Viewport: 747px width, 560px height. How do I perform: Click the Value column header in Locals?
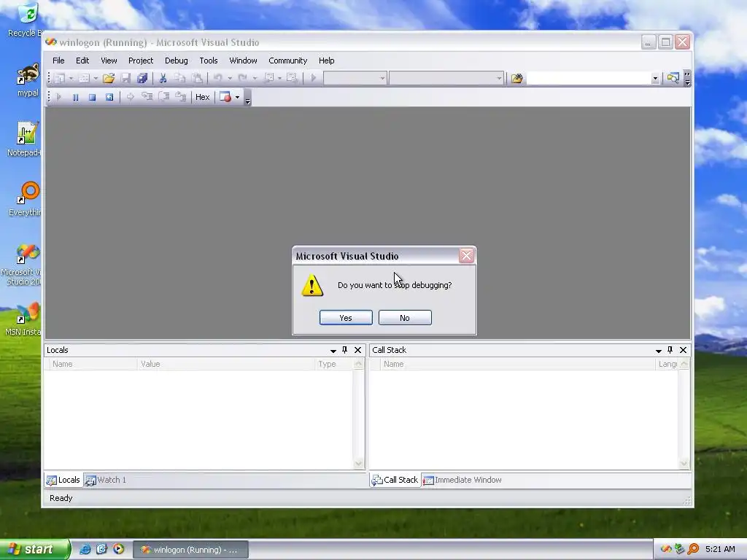pos(226,364)
